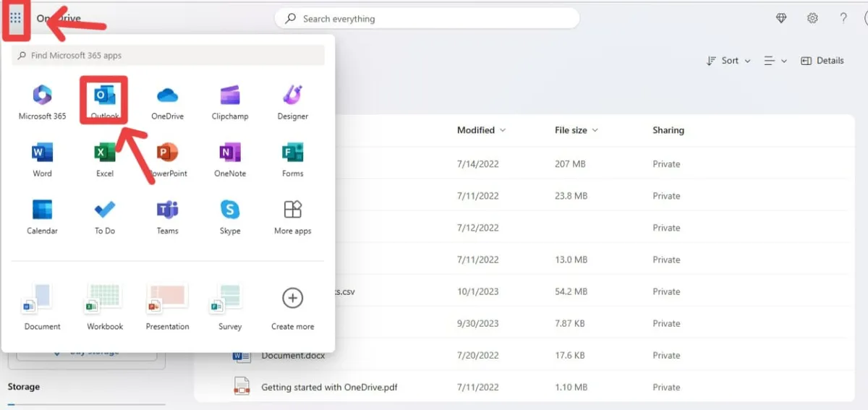Create a new Excel Workbook
Viewport: 868px width, 410px height.
[x=105, y=307]
